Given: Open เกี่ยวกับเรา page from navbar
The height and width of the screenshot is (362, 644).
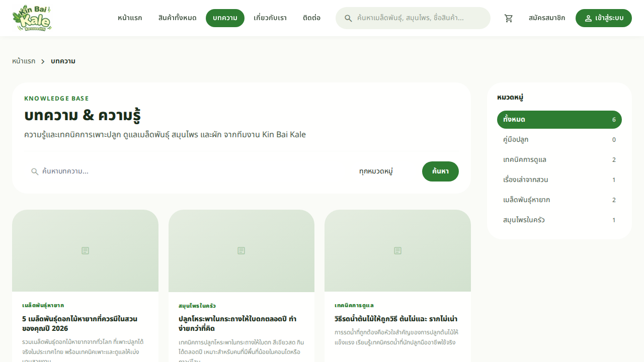Looking at the screenshot, I should pyautogui.click(x=270, y=18).
